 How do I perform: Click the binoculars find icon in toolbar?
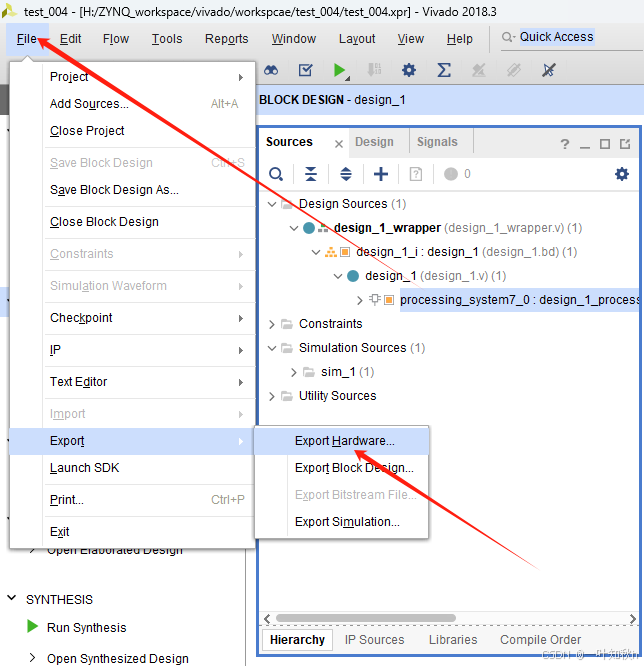(x=271, y=70)
